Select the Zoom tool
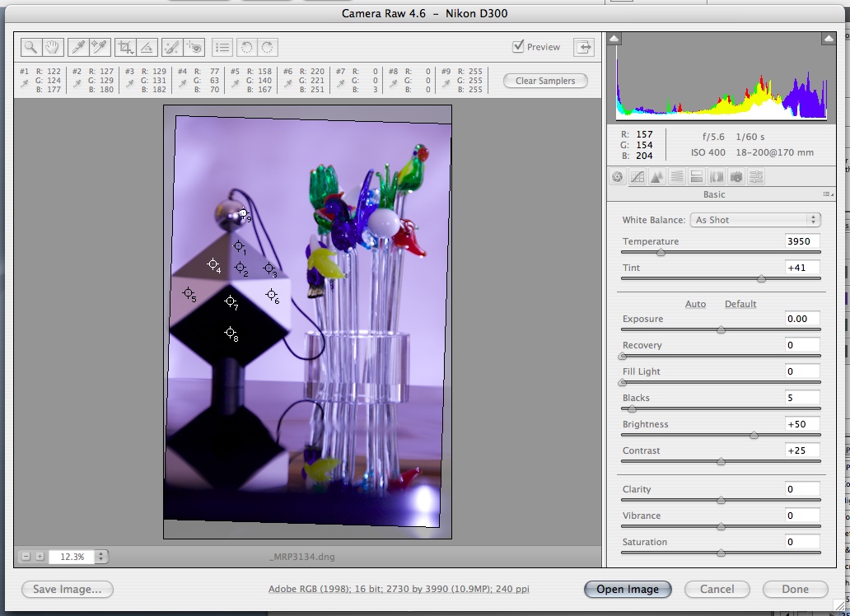The height and width of the screenshot is (616, 850). tap(30, 47)
